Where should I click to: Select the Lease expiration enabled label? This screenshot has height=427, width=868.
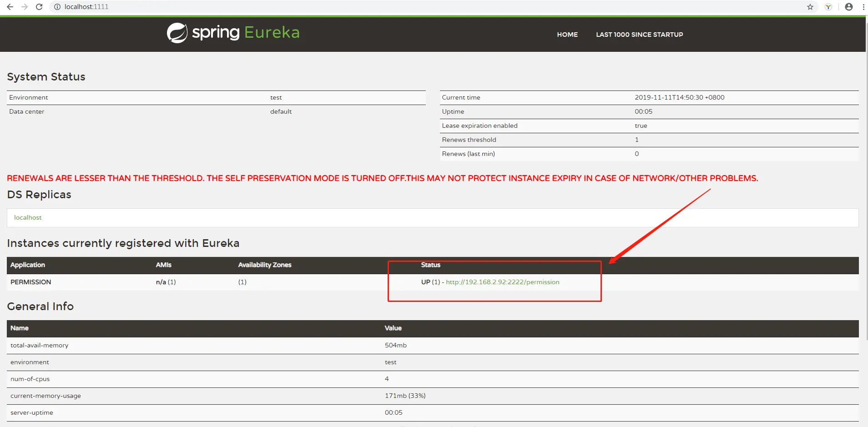(x=480, y=126)
